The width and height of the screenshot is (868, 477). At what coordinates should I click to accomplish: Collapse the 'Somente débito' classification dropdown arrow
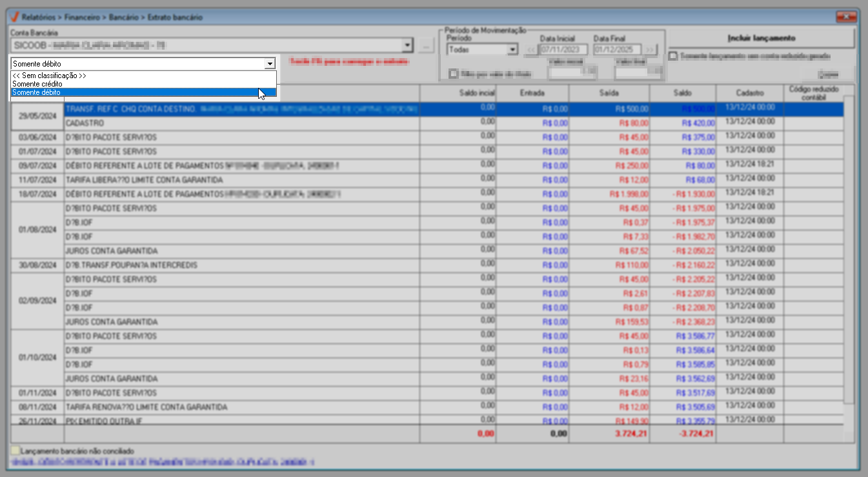(269, 64)
